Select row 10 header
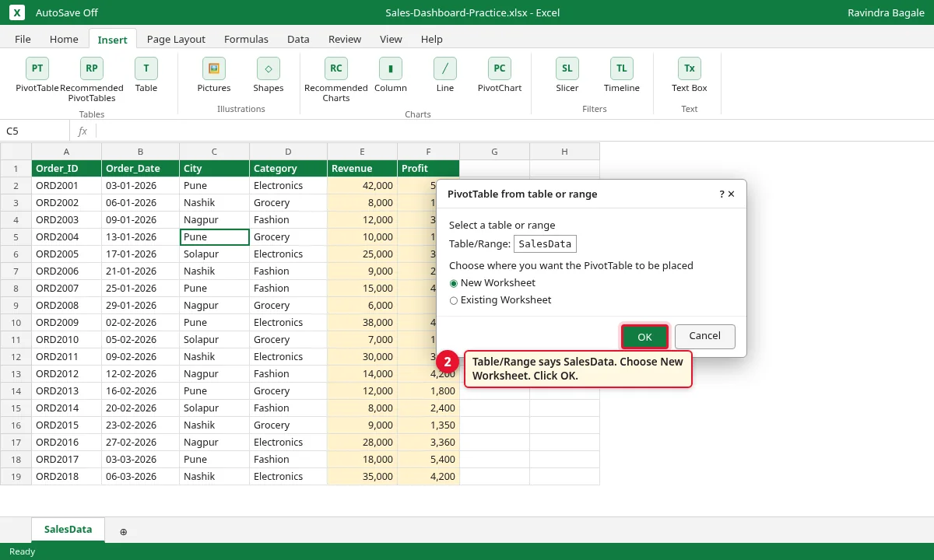The height and width of the screenshot is (560, 934). click(x=16, y=322)
